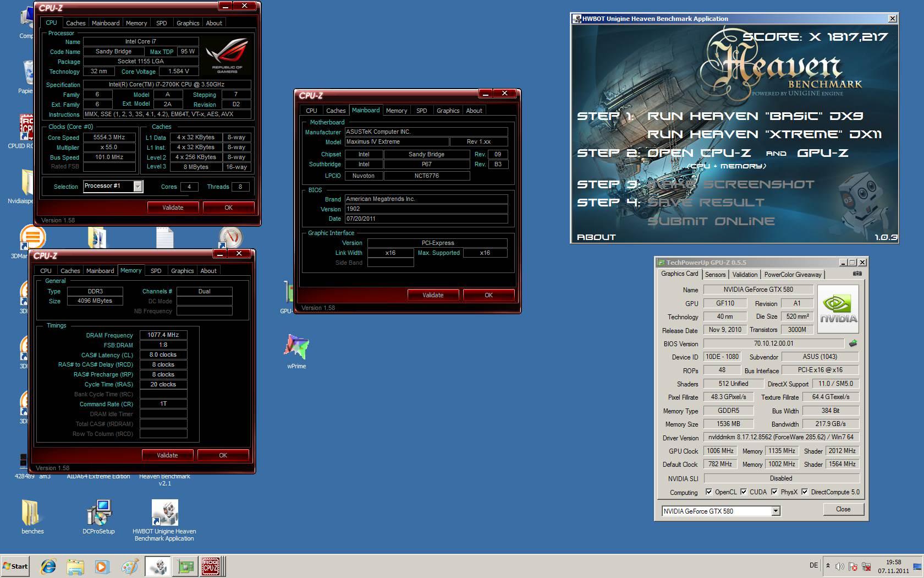
Task: Select the DCProSetup desktop icon
Action: pos(99,516)
